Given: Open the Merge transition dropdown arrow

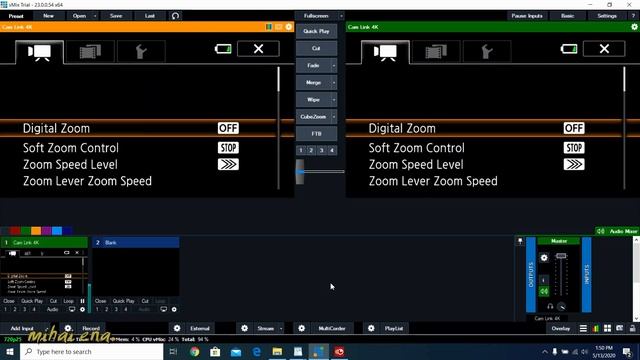Looking at the screenshot, I should (334, 82).
